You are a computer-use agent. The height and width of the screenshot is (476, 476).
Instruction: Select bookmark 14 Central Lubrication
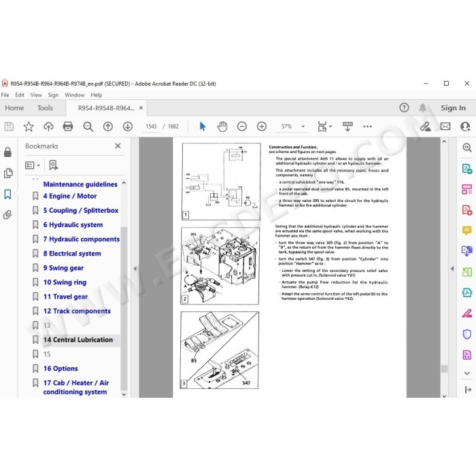78,340
